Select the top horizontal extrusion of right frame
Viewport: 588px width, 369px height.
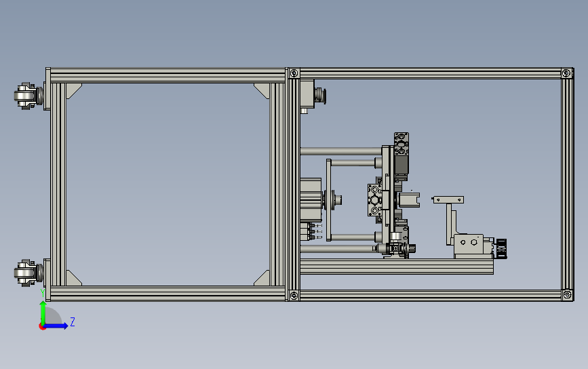pos(431,73)
